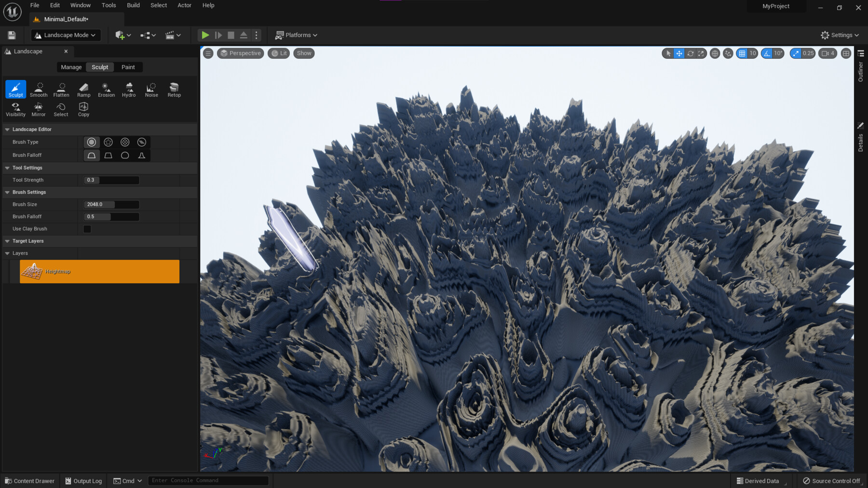Viewport: 868px width, 488px height.
Task: Select the Copy tool
Action: click(83, 109)
